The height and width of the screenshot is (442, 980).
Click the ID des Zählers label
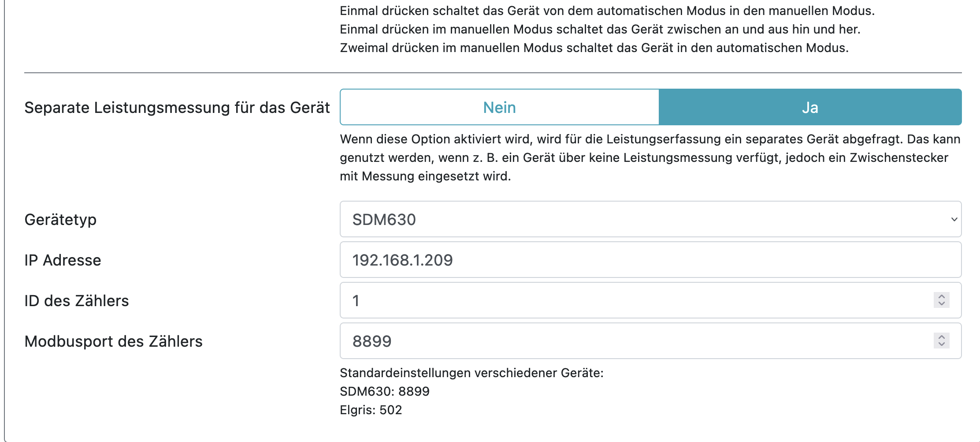coord(77,301)
